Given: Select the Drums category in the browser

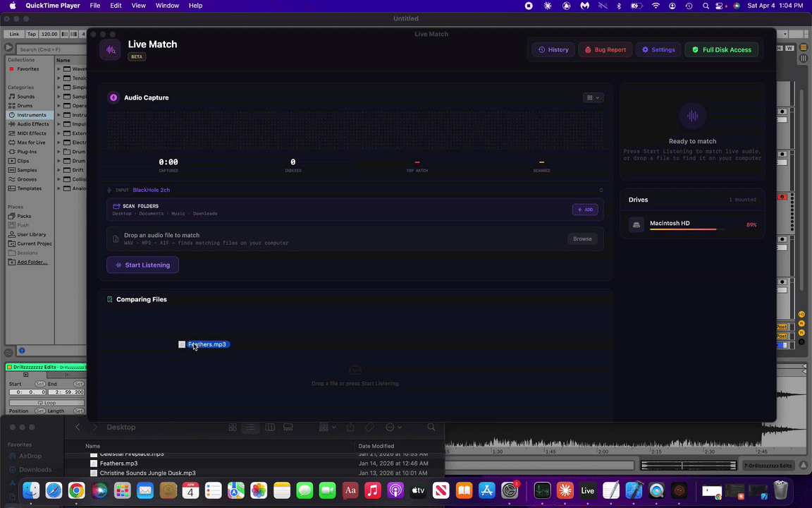Looking at the screenshot, I should pos(25,105).
